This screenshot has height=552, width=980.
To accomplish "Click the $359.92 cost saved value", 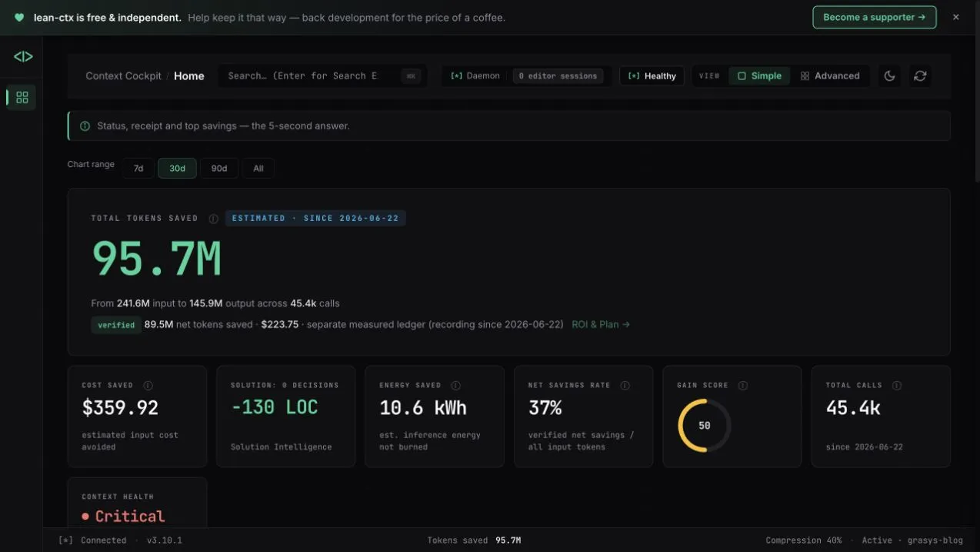I will tap(120, 407).
